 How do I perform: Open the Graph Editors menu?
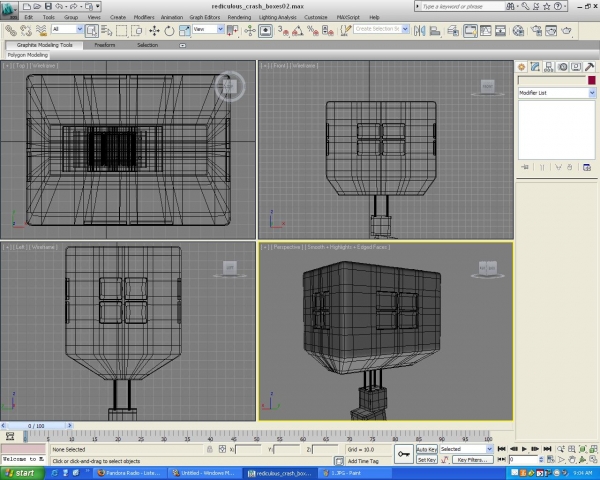pos(205,17)
